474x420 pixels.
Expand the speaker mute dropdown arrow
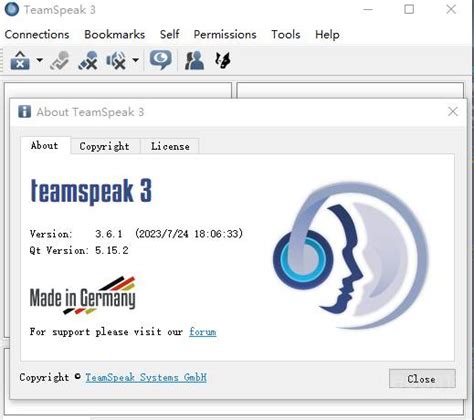(x=135, y=60)
